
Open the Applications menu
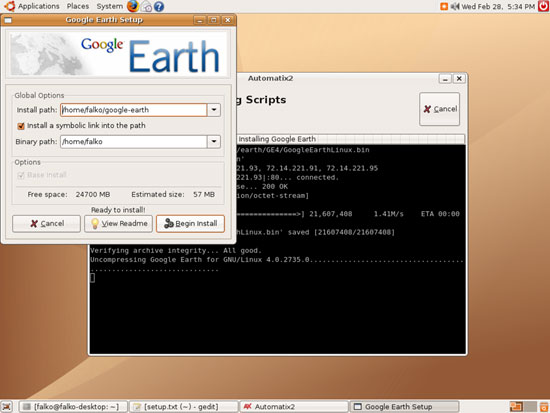point(39,6)
